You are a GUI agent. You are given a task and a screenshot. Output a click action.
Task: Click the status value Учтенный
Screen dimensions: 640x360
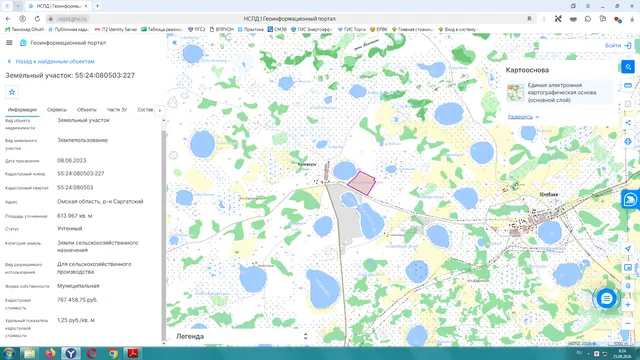[70, 229]
